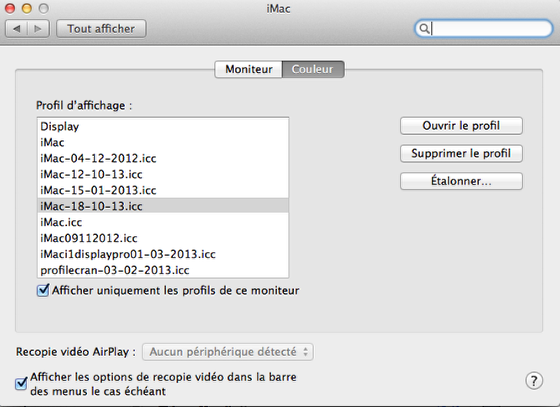
Task: Select iMaci1displaypro01-03-2013.icc profile
Action: click(163, 254)
